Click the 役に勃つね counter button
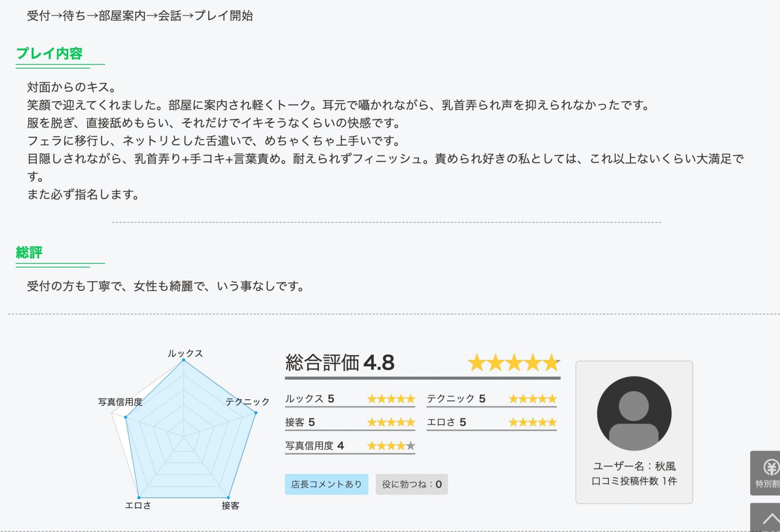The height and width of the screenshot is (532, 780). (412, 484)
